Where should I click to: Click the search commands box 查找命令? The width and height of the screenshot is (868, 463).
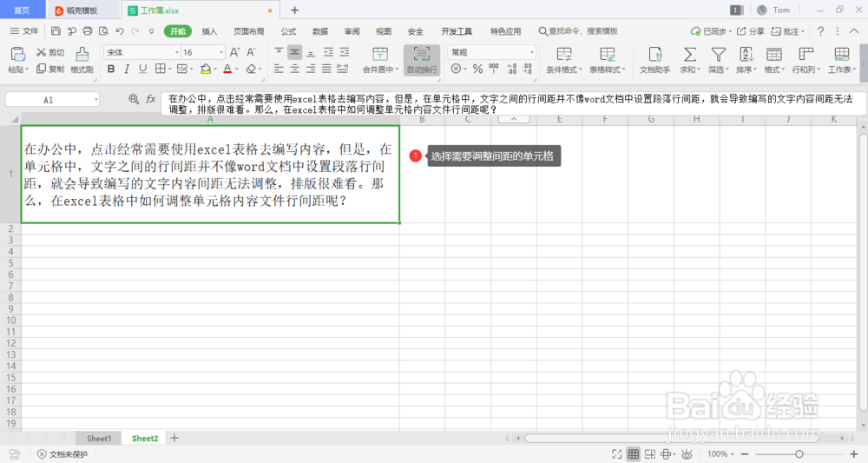(578, 31)
